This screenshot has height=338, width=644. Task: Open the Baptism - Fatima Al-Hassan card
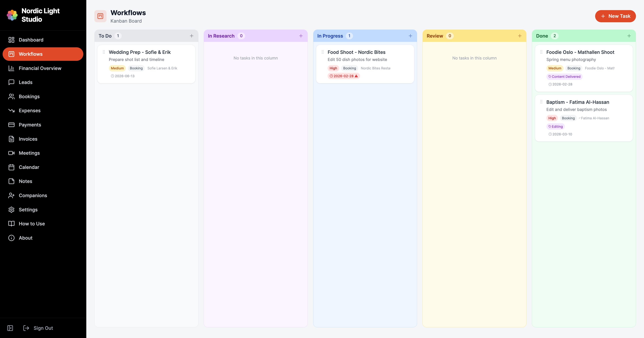point(578,102)
